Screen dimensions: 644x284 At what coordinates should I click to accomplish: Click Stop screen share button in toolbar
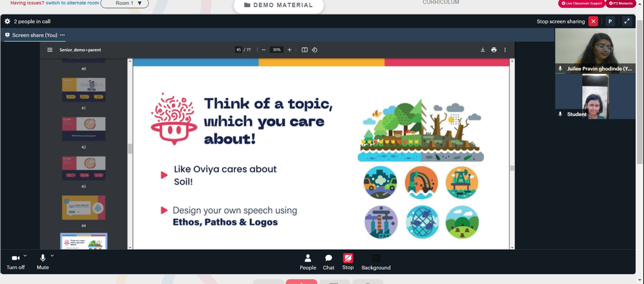click(348, 262)
